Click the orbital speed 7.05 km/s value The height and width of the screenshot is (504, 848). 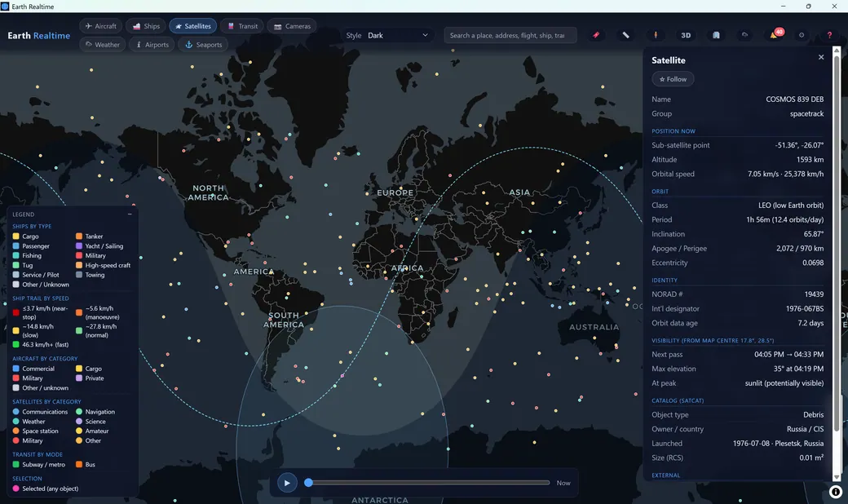click(786, 174)
